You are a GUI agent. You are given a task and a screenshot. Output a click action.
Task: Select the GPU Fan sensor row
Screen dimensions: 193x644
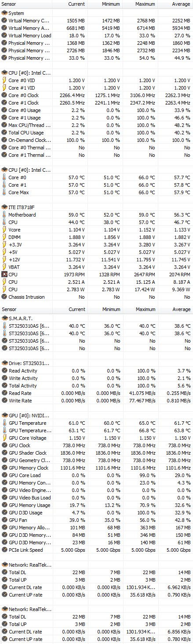96,520
